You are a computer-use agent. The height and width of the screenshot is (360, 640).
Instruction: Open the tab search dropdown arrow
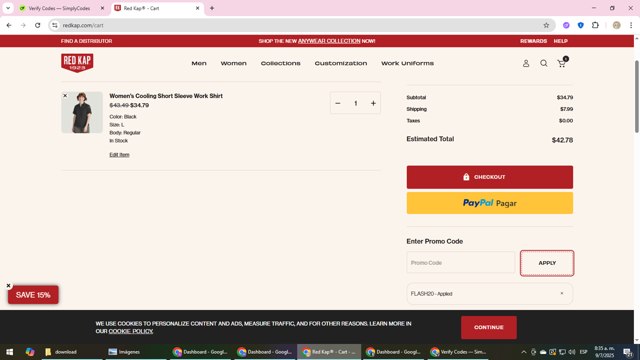tap(8, 8)
